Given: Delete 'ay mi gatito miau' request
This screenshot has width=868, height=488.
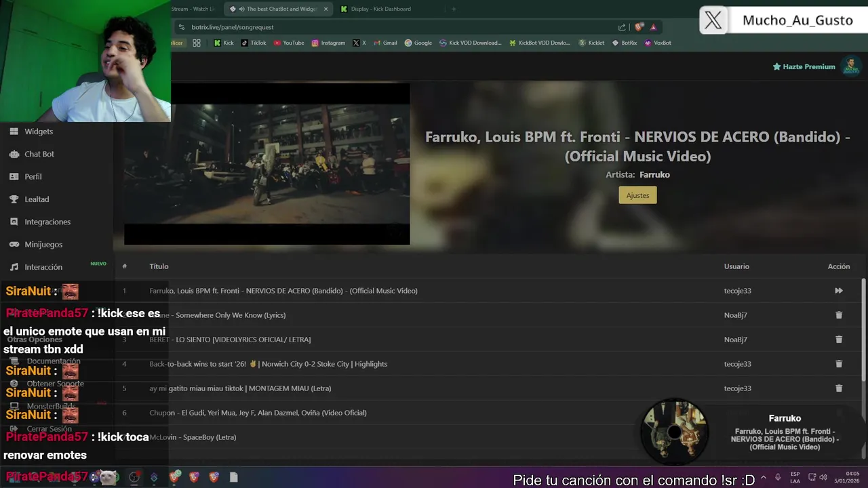Looking at the screenshot, I should click(x=839, y=388).
